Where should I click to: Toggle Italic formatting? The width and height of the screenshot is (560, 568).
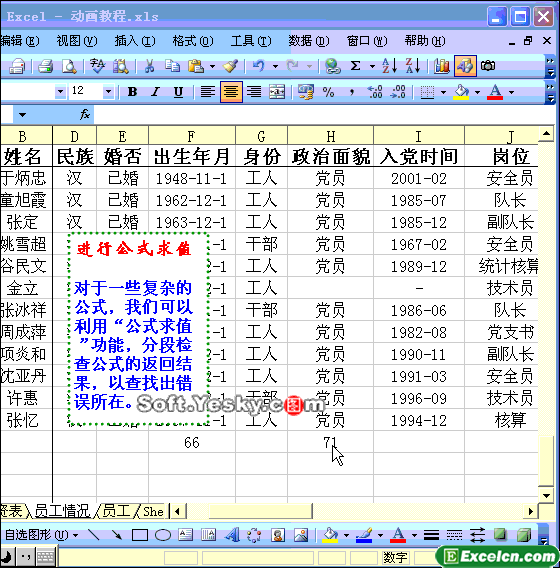(155, 92)
